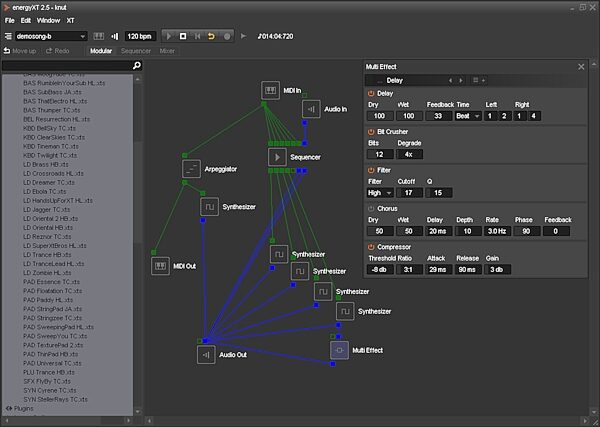Image resolution: width=600 pixels, height=427 pixels.
Task: Open the Delay preset selector
Action: [x=406, y=80]
